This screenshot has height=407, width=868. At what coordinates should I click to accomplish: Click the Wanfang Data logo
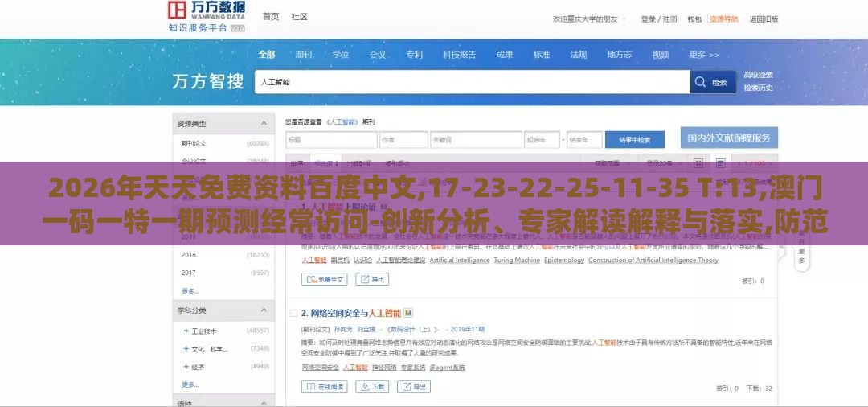coord(206,17)
